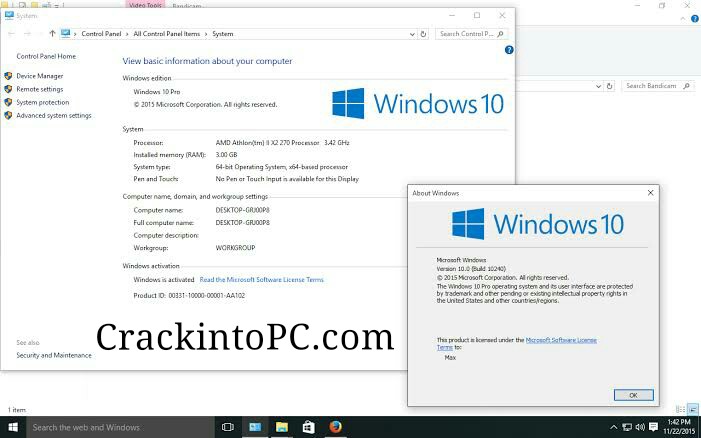Collapse the ribbon in Bandicam window
Image resolution: width=701 pixels, height=438 pixels.
pyautogui.click(x=683, y=19)
